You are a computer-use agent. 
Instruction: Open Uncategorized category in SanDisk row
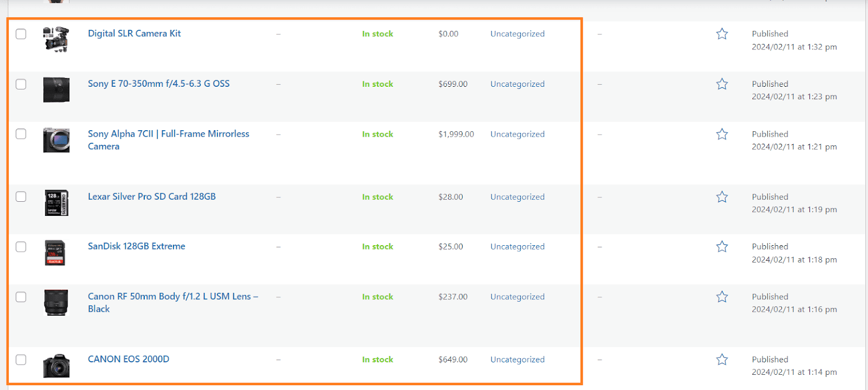coord(517,246)
